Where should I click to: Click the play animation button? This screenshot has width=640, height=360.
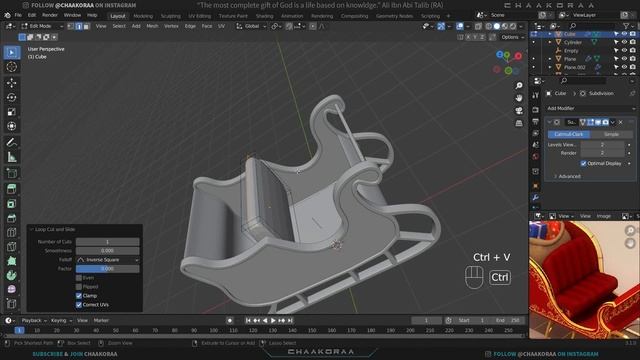click(x=273, y=321)
